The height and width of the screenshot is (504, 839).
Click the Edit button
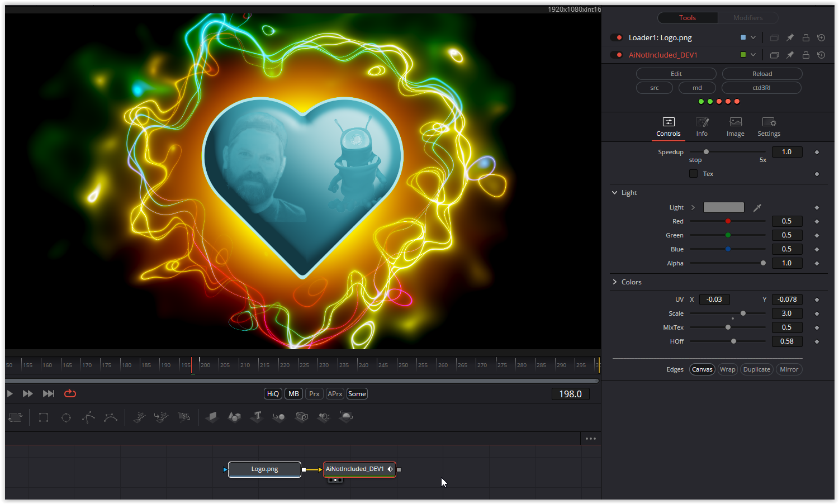coord(676,74)
